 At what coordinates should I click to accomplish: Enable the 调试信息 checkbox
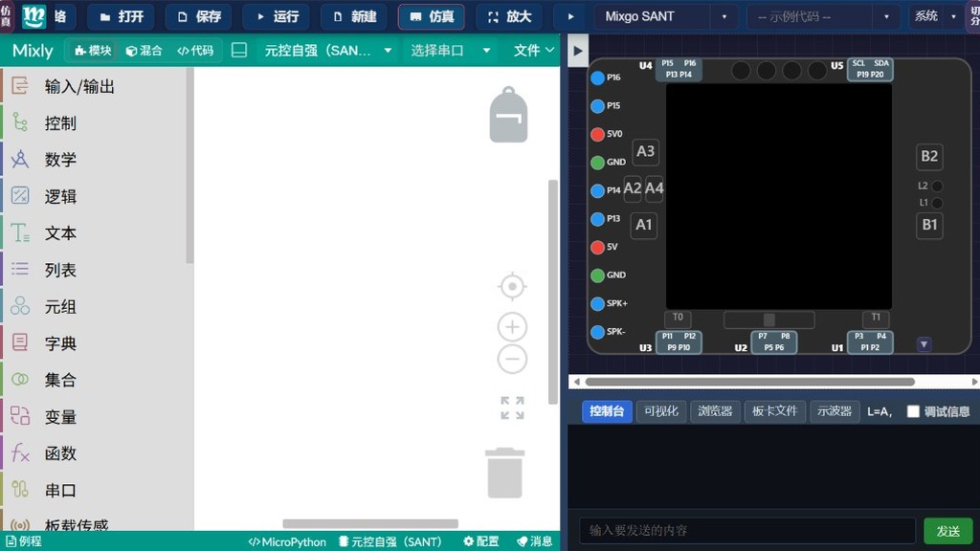click(913, 411)
